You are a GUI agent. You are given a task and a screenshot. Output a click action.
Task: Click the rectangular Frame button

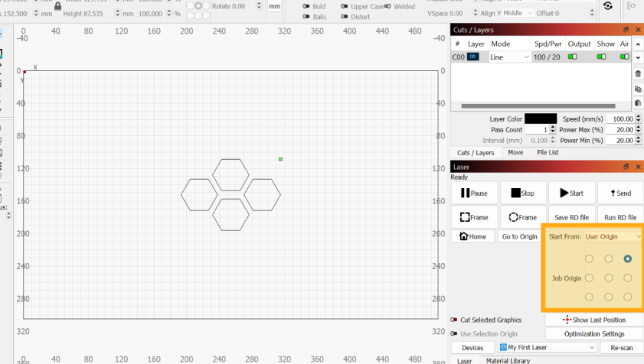[474, 217]
